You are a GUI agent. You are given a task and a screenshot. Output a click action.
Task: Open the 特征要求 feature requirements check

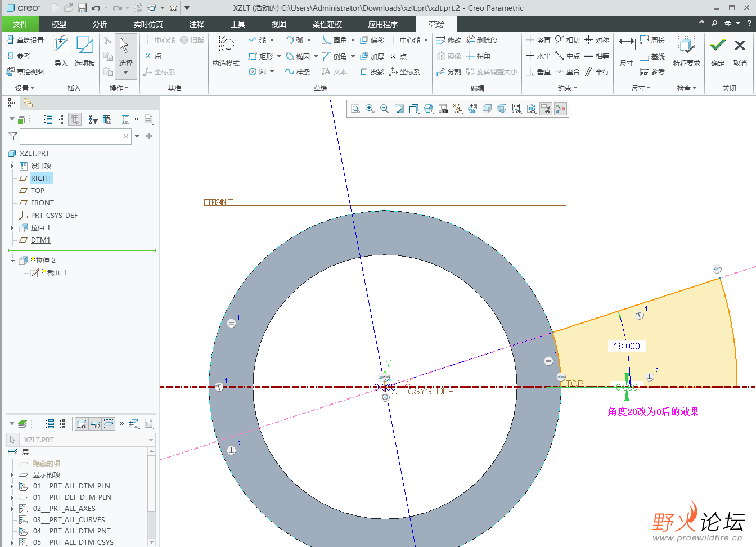pos(686,52)
